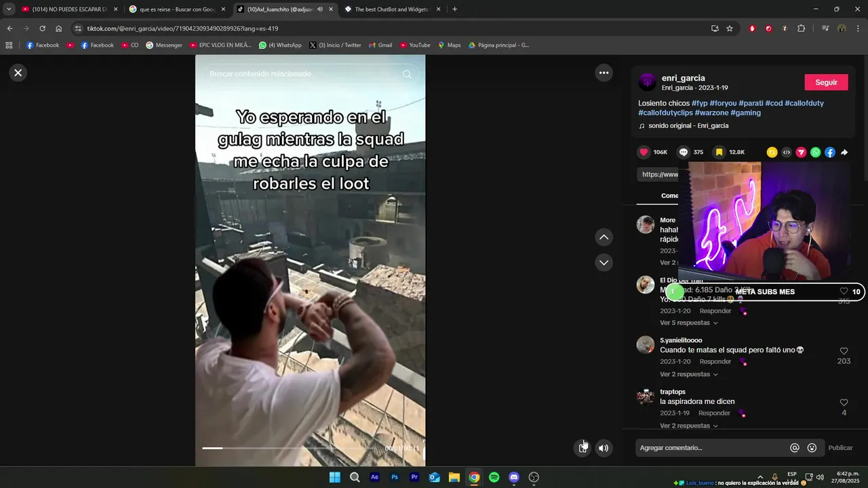868x488 pixels.
Task: Open the Gmail bookmark
Action: [380, 45]
